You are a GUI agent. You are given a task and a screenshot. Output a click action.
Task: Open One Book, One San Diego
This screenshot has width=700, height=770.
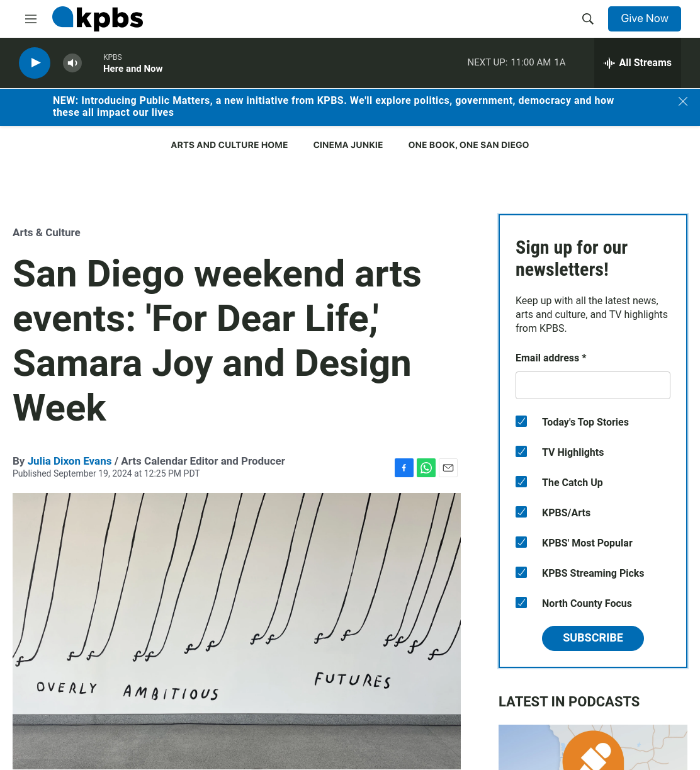[468, 145]
